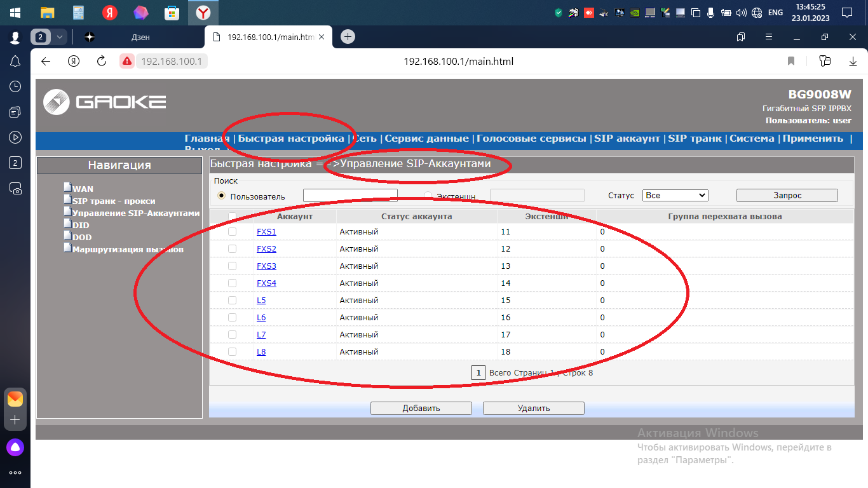
Task: Tick the checkbox for the L8 account
Action: pos(232,351)
